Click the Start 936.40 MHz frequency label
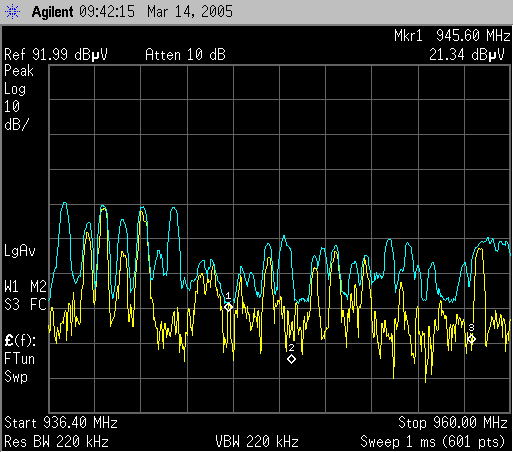The width and height of the screenshot is (513, 452). click(x=61, y=423)
